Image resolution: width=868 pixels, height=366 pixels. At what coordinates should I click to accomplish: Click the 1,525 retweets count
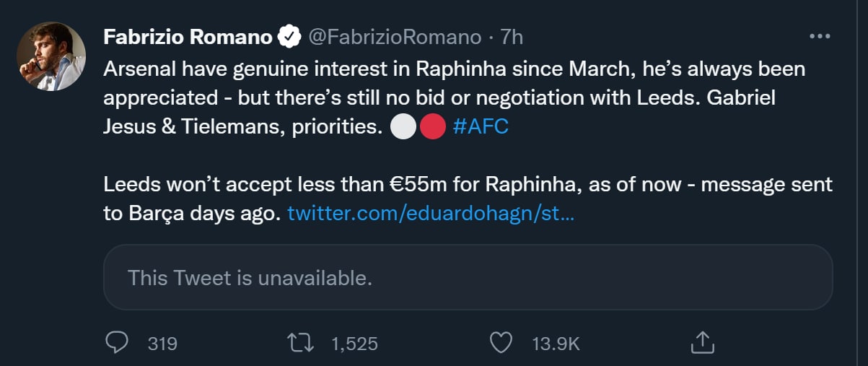[x=354, y=344]
